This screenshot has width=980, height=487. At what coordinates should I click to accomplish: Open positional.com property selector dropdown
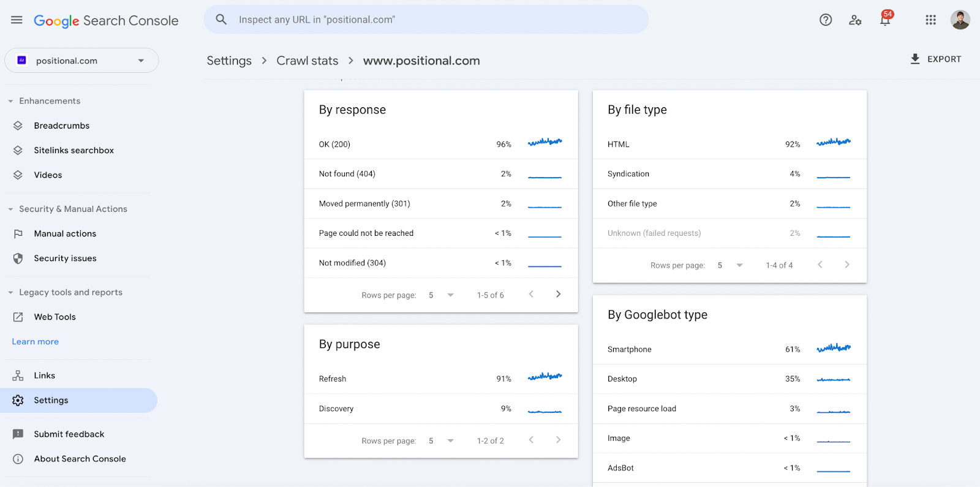pyautogui.click(x=81, y=61)
